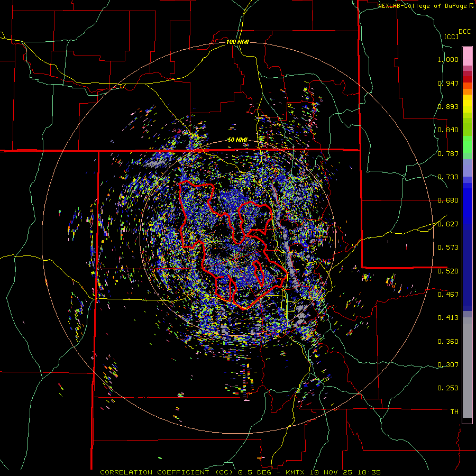Click the CORRELATION COEFFICIENT (CC) caption text
Viewport: 476px width, 476px height.
point(167,472)
